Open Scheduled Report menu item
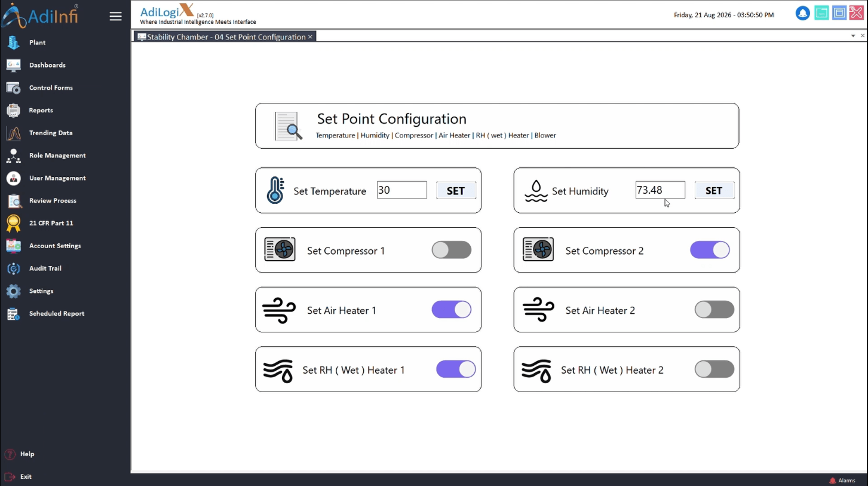The height and width of the screenshot is (486, 868). click(x=57, y=313)
